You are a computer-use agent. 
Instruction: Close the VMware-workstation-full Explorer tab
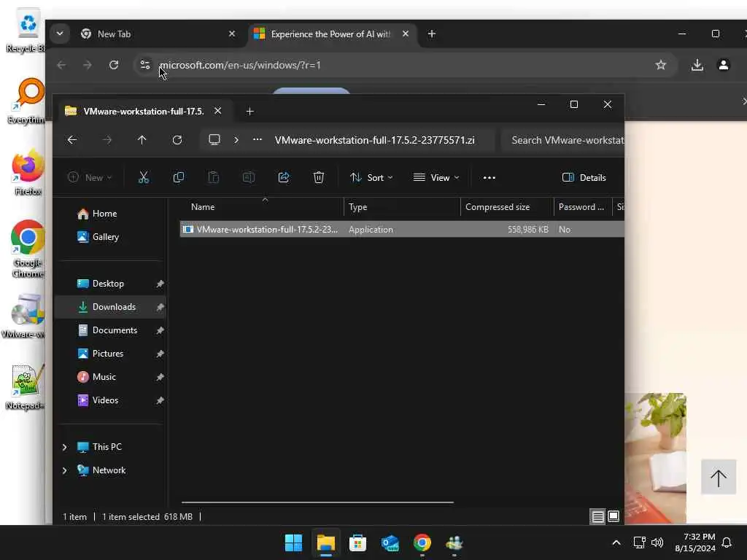click(217, 111)
